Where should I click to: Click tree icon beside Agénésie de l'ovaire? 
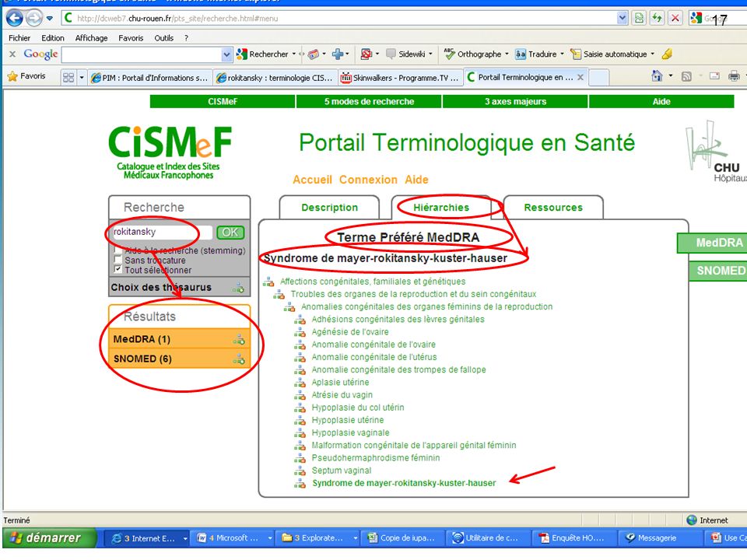300,332
